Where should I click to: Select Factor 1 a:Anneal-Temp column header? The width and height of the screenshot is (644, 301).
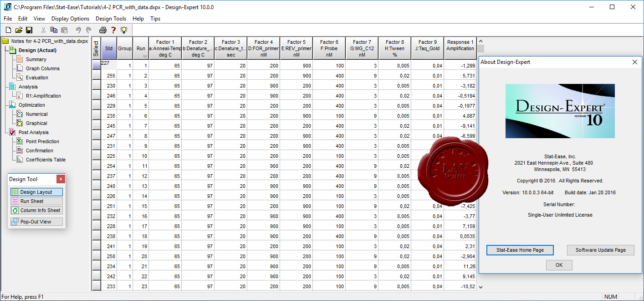[x=165, y=48]
